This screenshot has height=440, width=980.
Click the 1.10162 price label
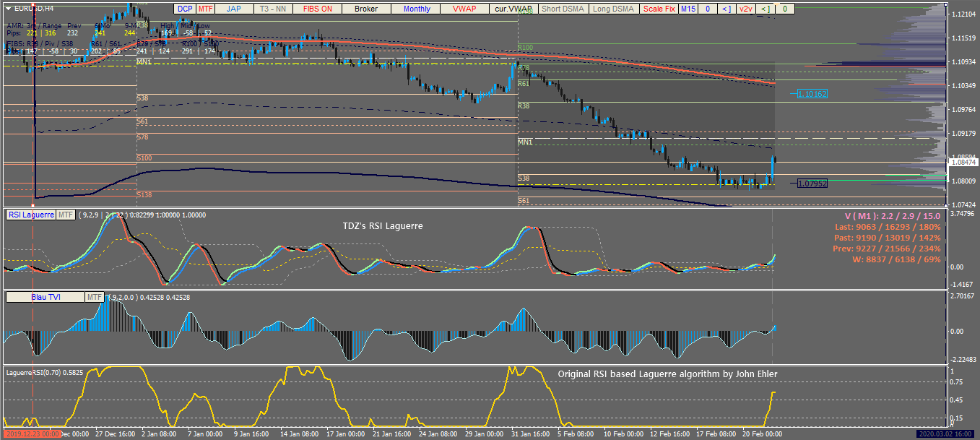(x=812, y=94)
